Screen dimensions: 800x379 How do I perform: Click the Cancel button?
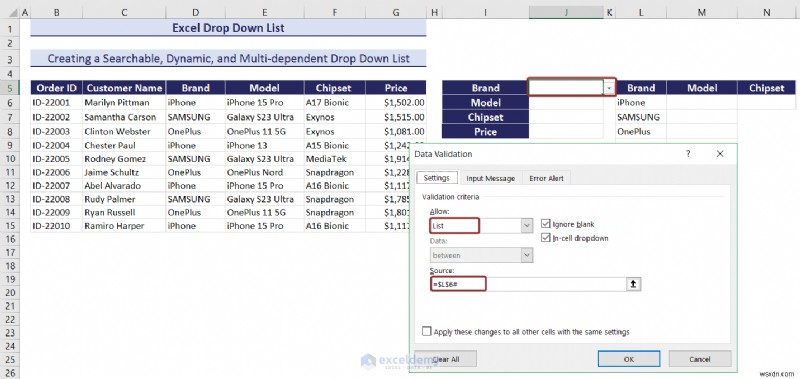tap(699, 359)
